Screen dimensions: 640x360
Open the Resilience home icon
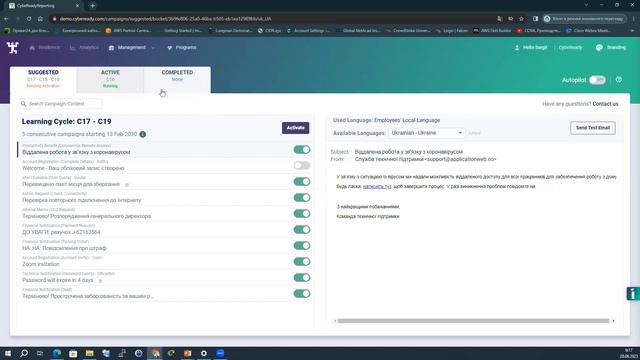click(x=32, y=48)
